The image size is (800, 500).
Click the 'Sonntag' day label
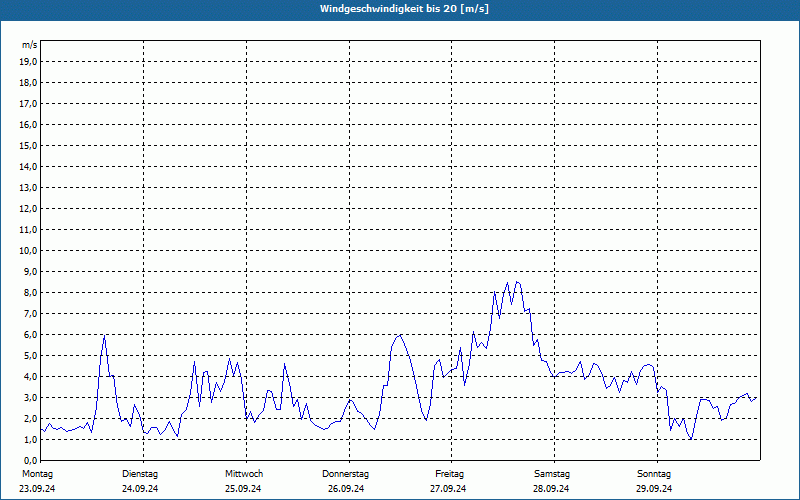(654, 474)
